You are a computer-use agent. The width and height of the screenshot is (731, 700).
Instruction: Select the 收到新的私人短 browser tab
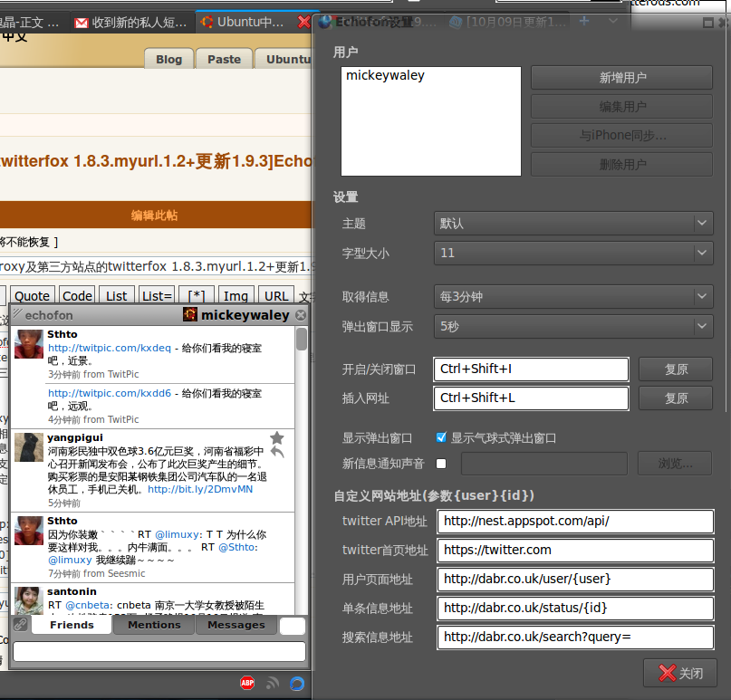(x=133, y=22)
